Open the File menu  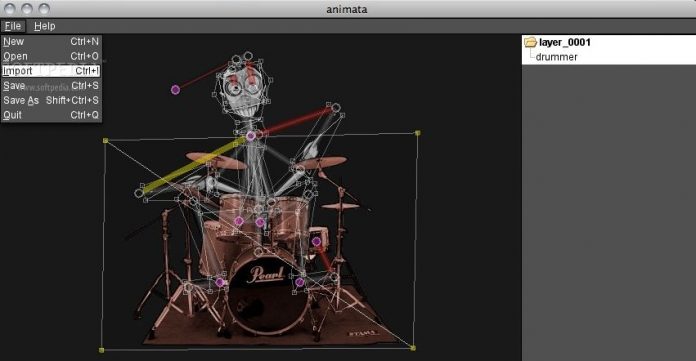13,26
